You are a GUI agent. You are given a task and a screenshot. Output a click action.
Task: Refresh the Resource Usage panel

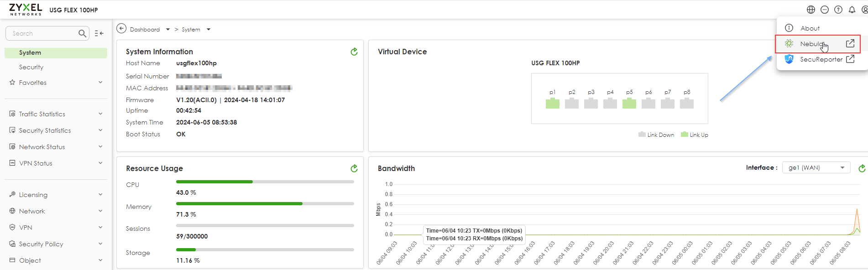coord(354,169)
